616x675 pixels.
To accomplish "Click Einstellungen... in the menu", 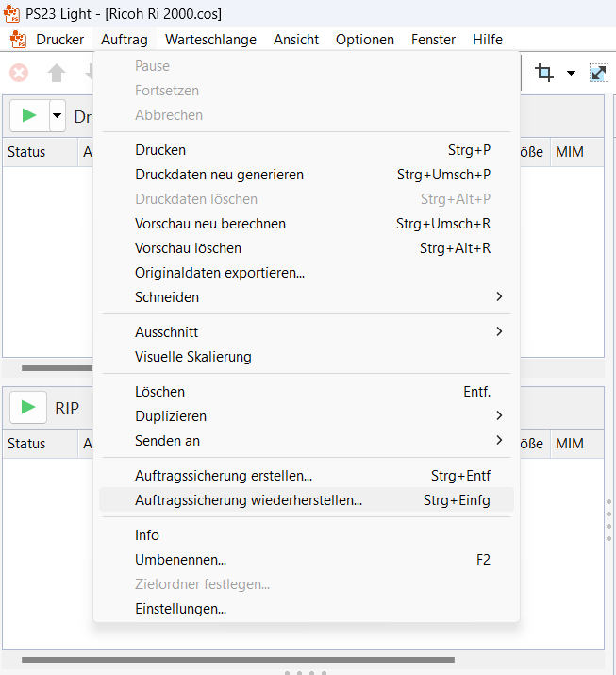I will (180, 609).
